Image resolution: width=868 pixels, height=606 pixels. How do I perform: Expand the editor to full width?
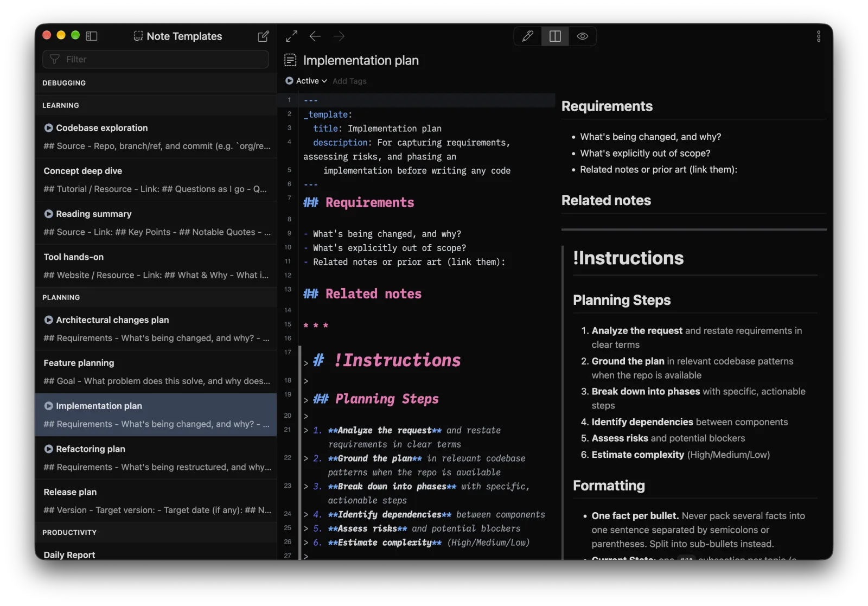291,36
